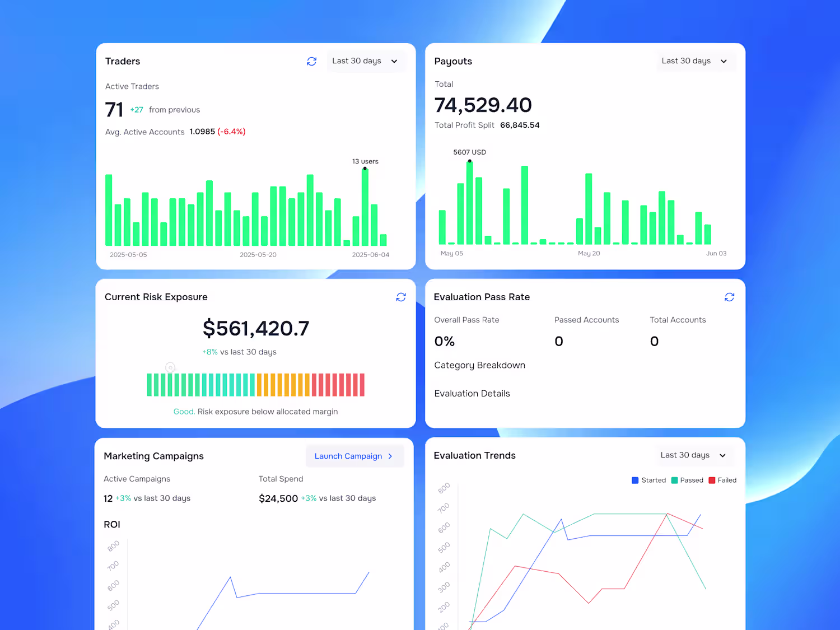This screenshot has width=840, height=630.
Task: Click the red segment of risk gauge
Action: point(338,385)
